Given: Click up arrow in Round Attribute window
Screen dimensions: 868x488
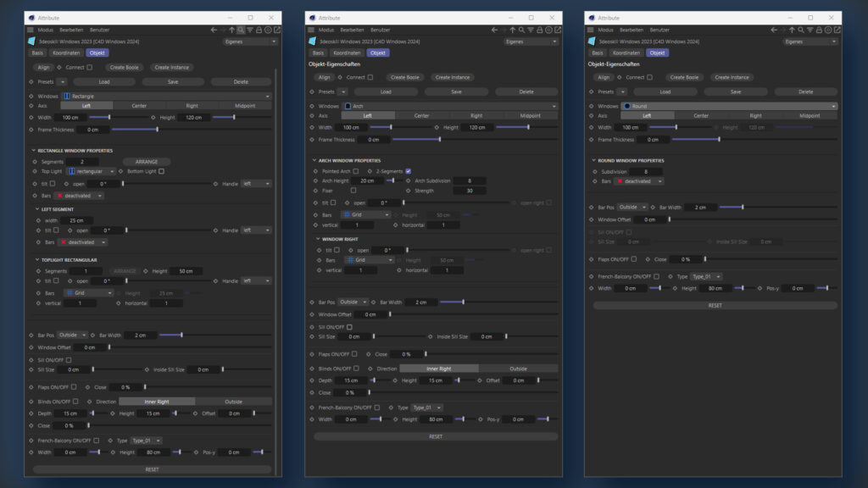Looking at the screenshot, I should click(x=793, y=30).
